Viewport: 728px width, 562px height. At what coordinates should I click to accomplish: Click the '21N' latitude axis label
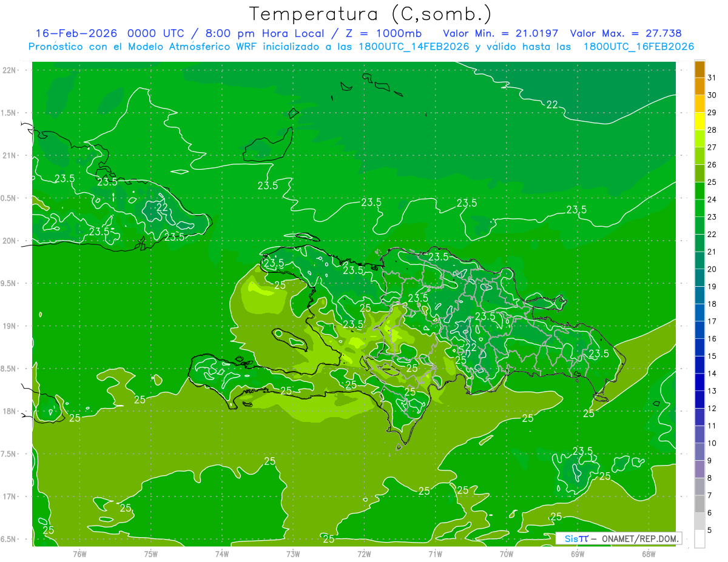[9, 155]
